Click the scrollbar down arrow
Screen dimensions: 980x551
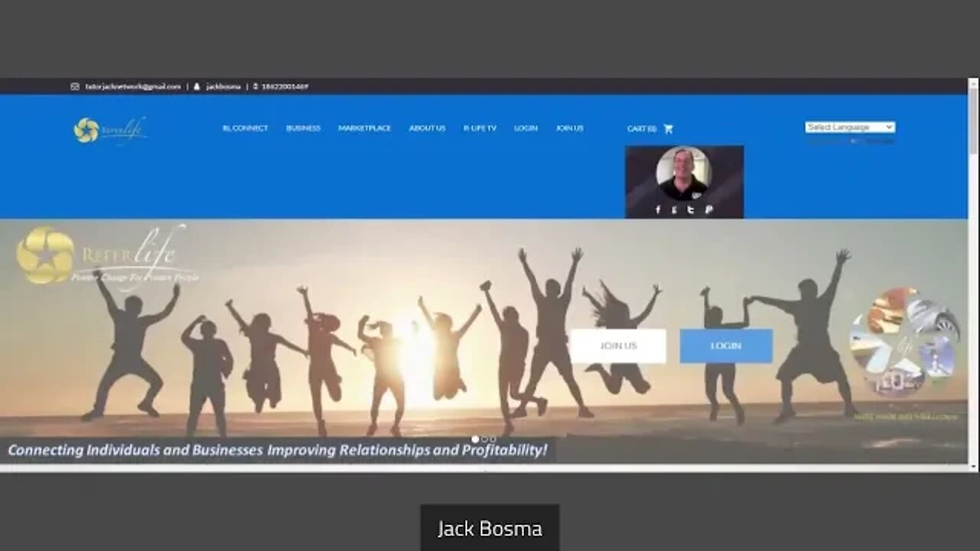[973, 465]
